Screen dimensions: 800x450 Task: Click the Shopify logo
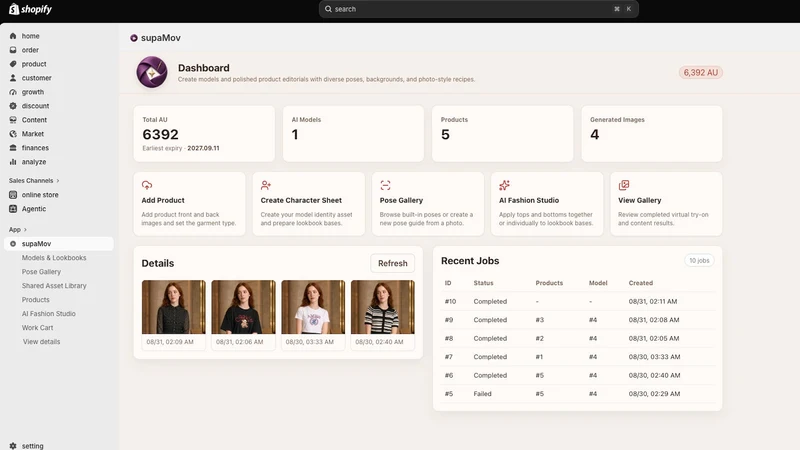point(30,9)
